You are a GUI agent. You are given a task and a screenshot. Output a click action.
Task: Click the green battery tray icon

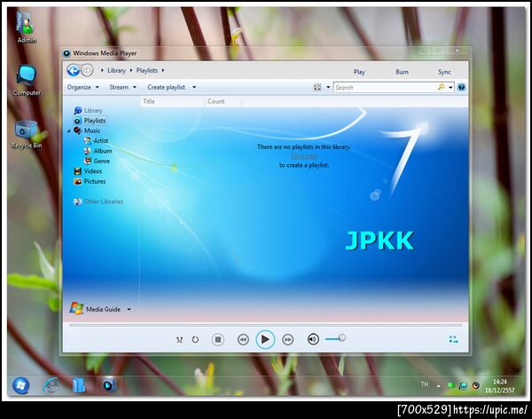[x=451, y=385]
